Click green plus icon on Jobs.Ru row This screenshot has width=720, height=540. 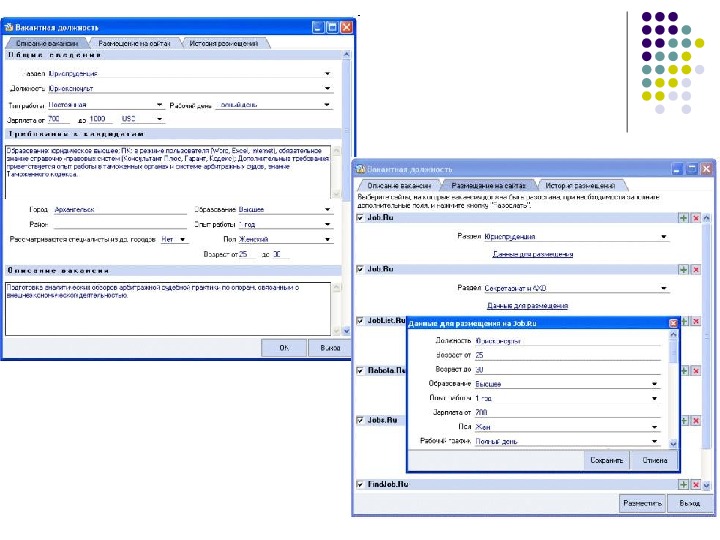[x=684, y=421]
